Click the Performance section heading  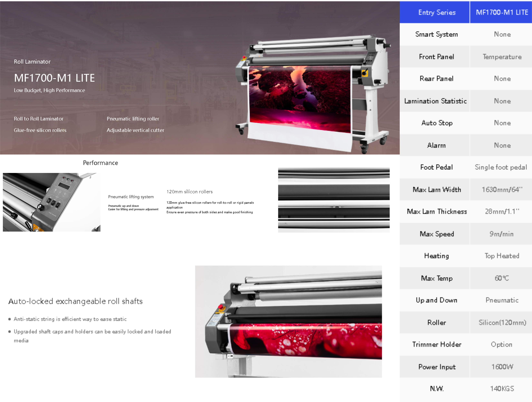pos(100,163)
